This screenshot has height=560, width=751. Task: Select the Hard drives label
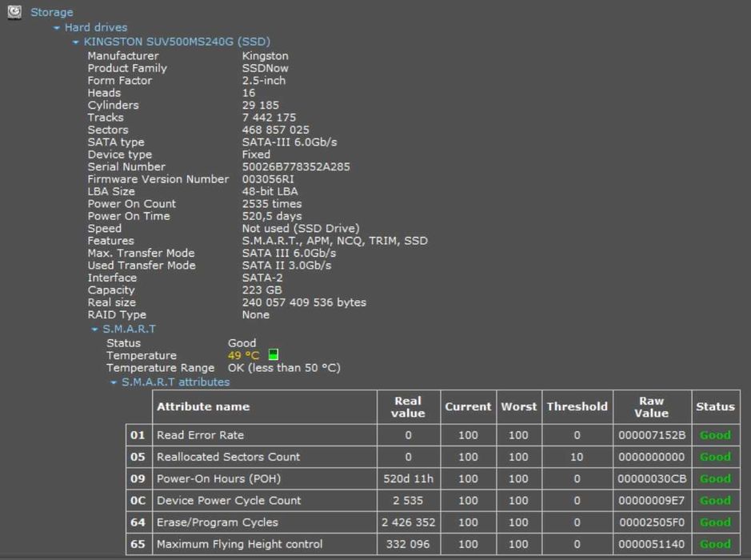tap(96, 27)
